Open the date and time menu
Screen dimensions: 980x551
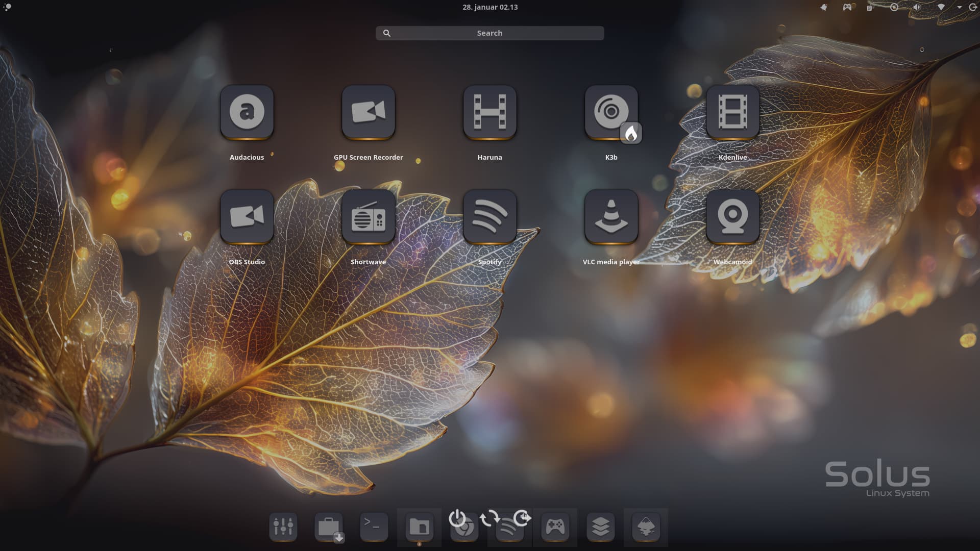489,7
